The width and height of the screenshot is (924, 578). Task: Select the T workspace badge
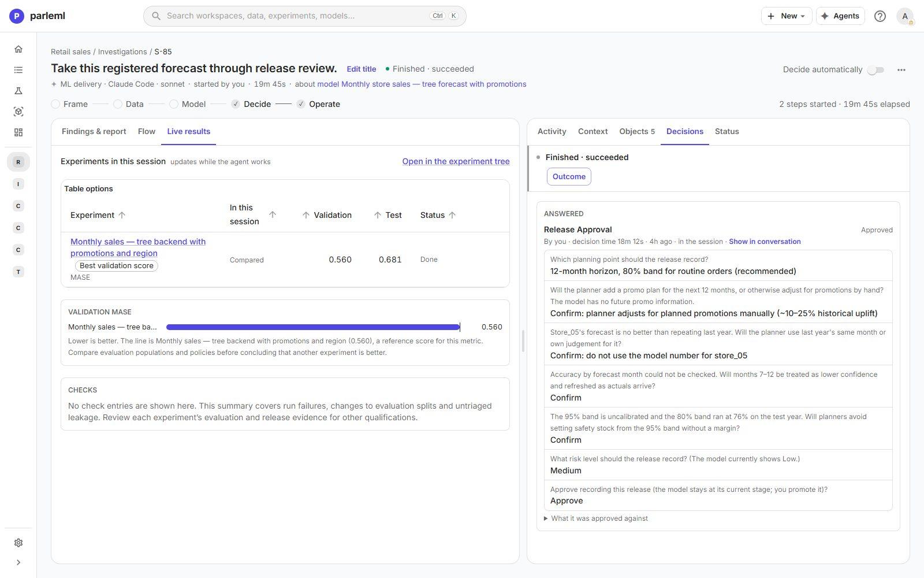click(18, 272)
